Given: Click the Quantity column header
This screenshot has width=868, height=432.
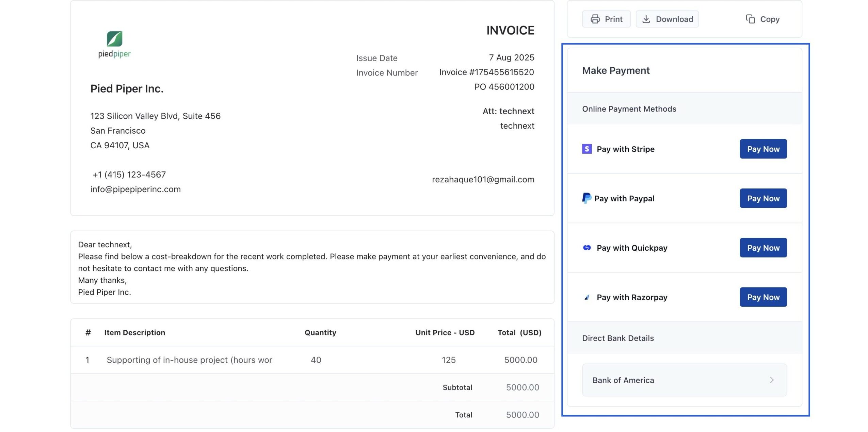Looking at the screenshot, I should 320,333.
